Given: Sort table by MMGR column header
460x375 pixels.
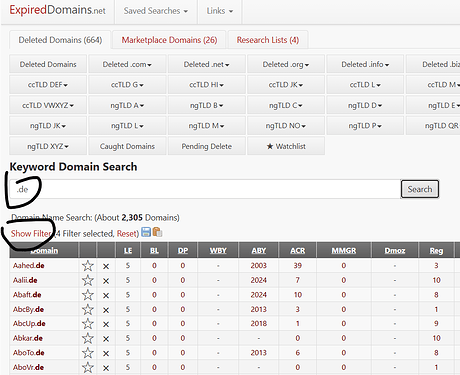Looking at the screenshot, I should 344,250.
